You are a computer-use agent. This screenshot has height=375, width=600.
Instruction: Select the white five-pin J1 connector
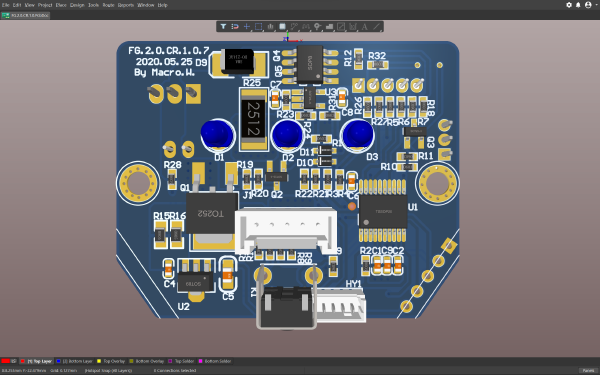pyautogui.click(x=286, y=232)
